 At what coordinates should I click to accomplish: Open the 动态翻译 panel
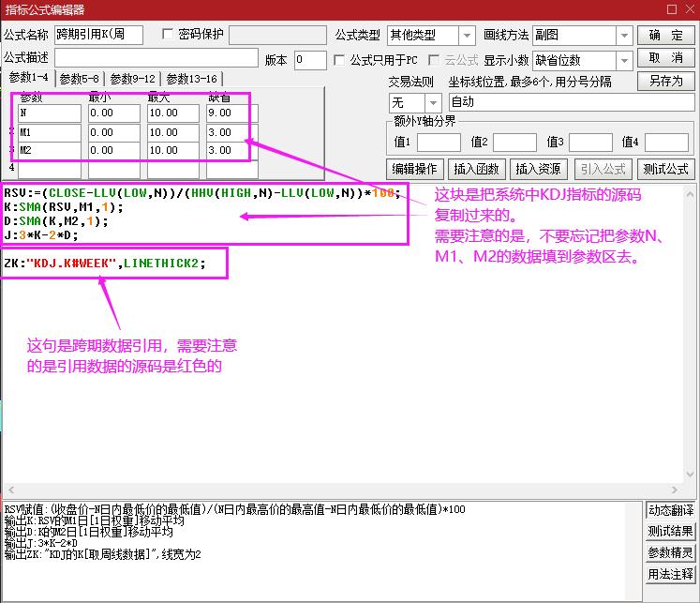pos(671,511)
